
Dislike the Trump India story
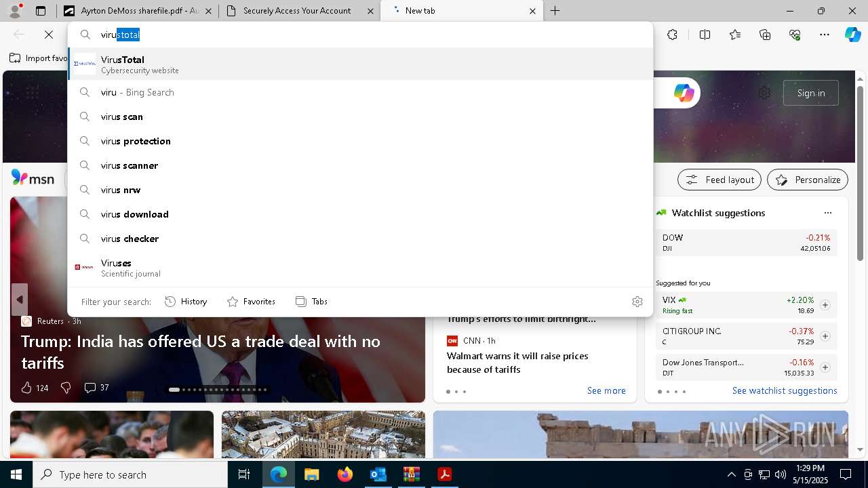tap(66, 388)
